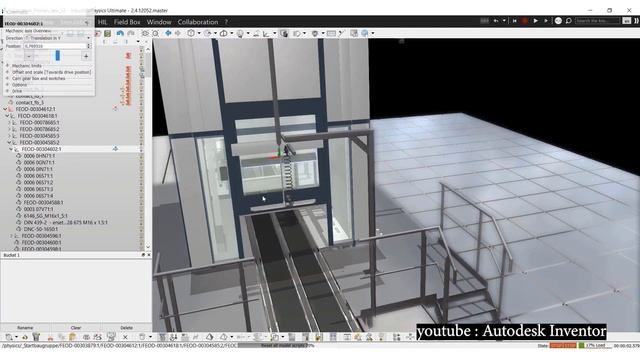Image resolution: width=640 pixels, height=360 pixels.
Task: Click the minus button beside slider
Action: coord(29,56)
